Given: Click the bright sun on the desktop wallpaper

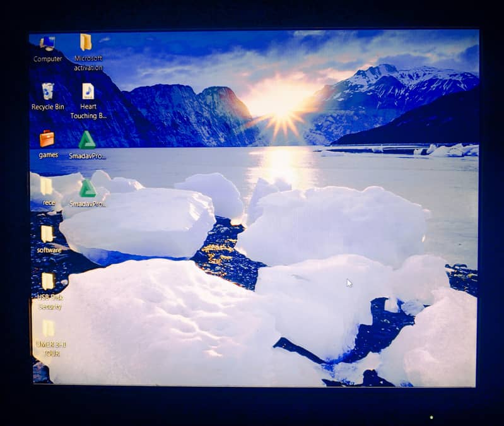Looking at the screenshot, I should (x=281, y=107).
